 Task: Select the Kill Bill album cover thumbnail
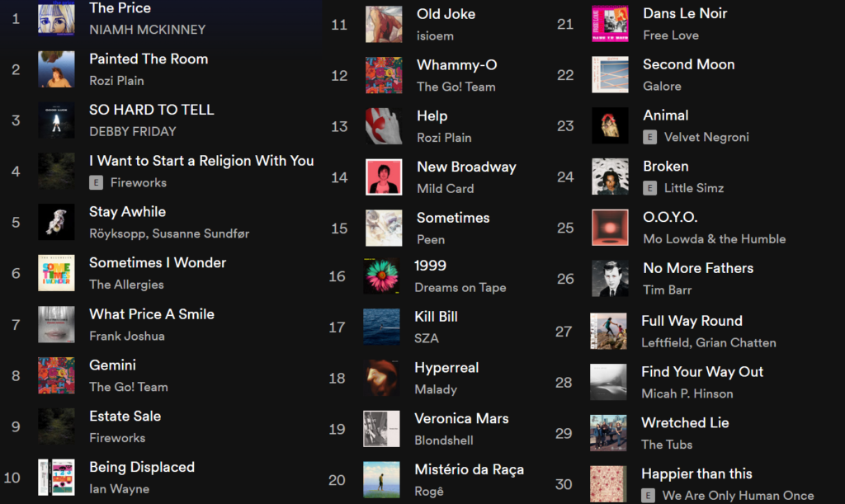(x=381, y=327)
